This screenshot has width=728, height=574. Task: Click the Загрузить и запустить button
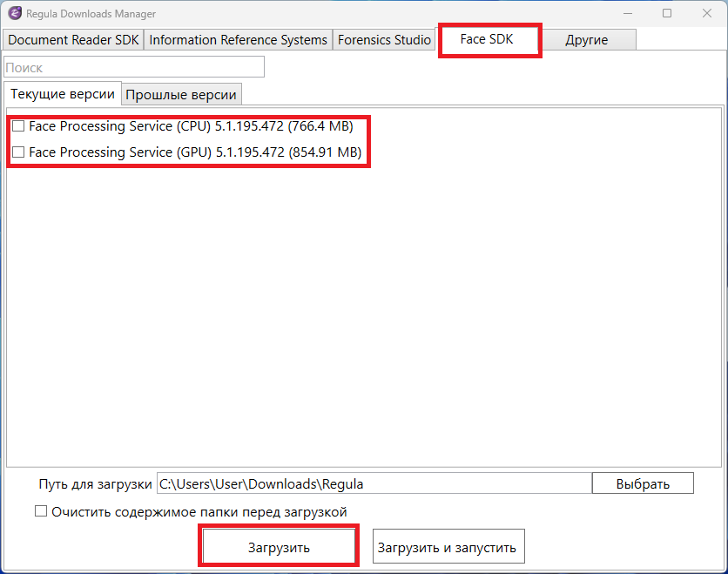[448, 547]
